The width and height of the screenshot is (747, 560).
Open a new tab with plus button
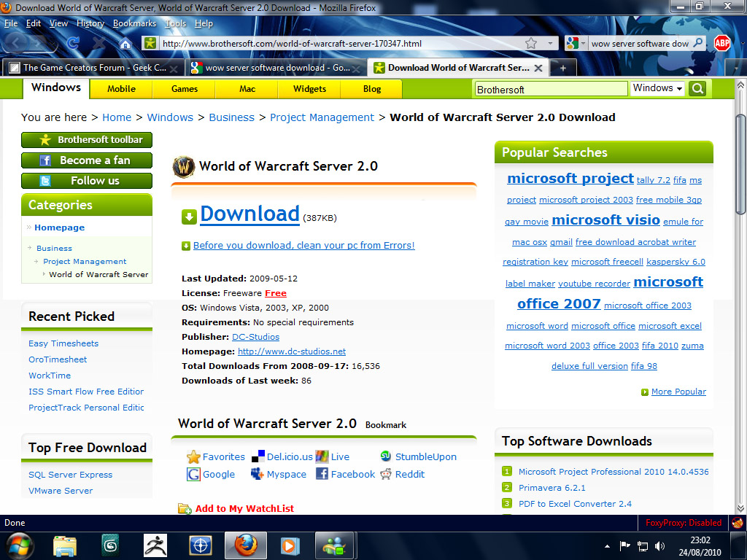point(562,68)
